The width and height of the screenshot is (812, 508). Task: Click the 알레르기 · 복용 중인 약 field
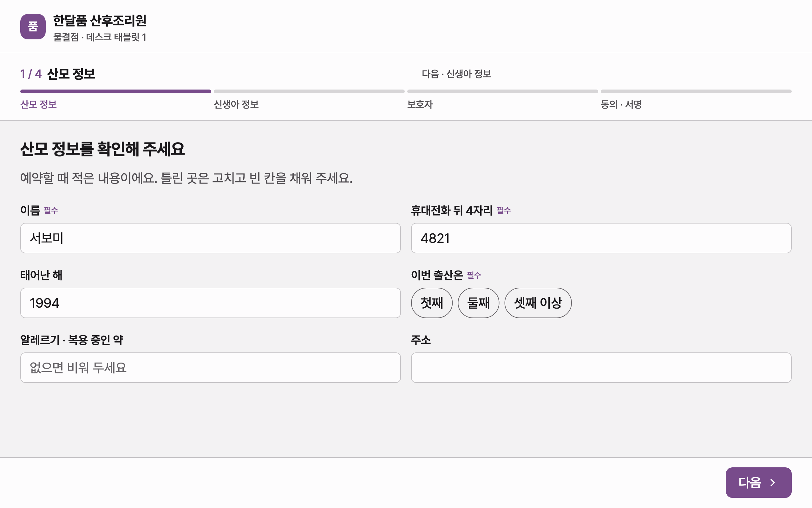point(210,368)
